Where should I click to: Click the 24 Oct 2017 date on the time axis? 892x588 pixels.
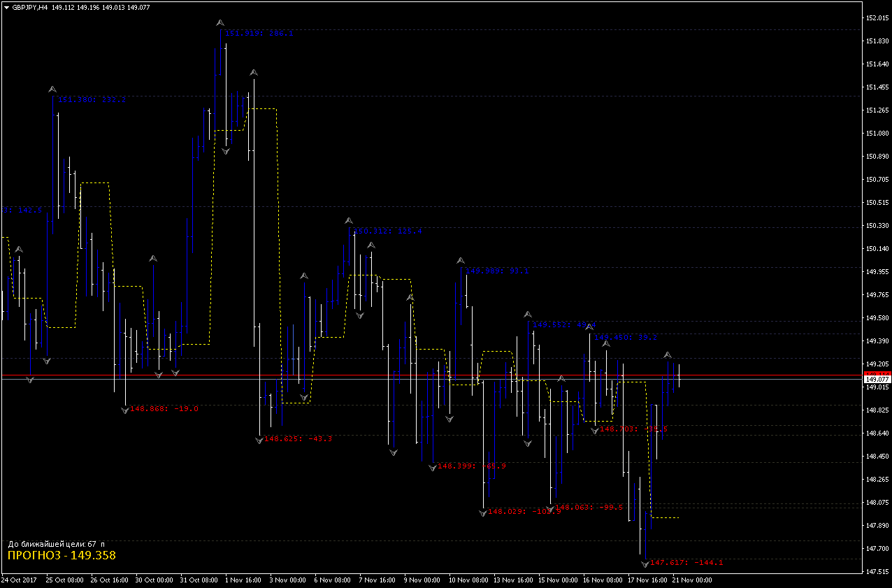[x=19, y=580]
